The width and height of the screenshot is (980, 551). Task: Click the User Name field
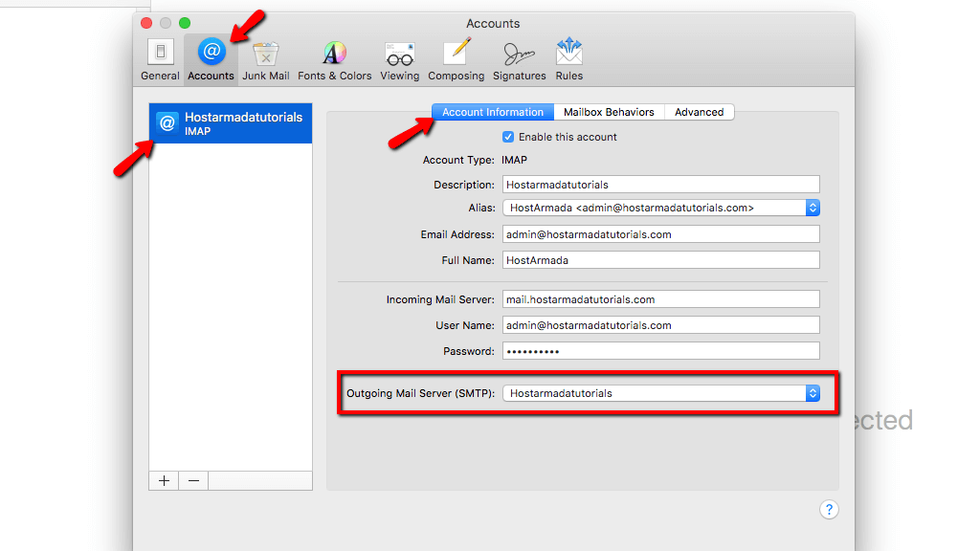(661, 325)
